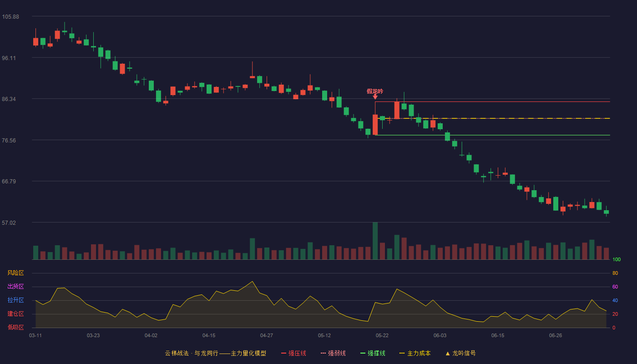
Task: Click the 06-26 date axis label
Action: 556,335
